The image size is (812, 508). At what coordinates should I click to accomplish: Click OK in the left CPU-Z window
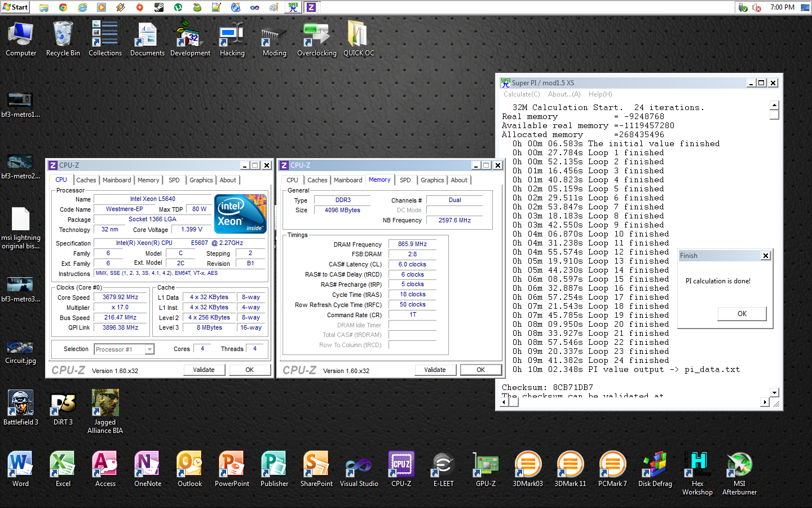tap(249, 370)
